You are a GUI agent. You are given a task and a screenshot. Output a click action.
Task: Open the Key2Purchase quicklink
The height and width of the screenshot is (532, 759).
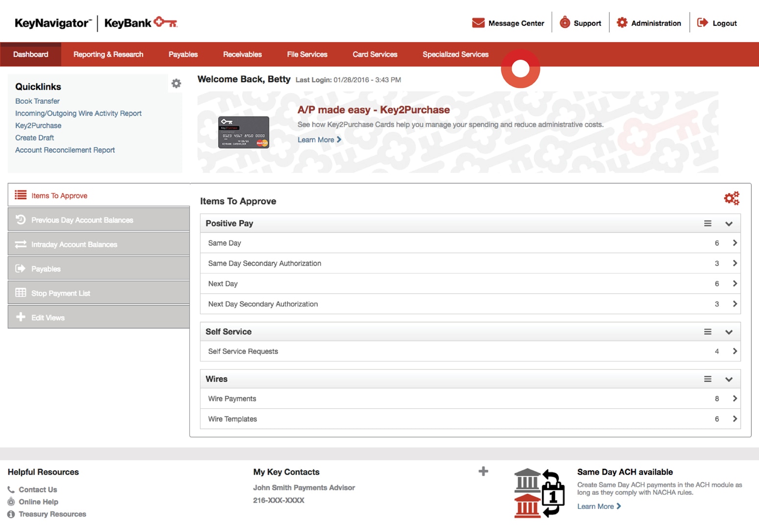(38, 125)
